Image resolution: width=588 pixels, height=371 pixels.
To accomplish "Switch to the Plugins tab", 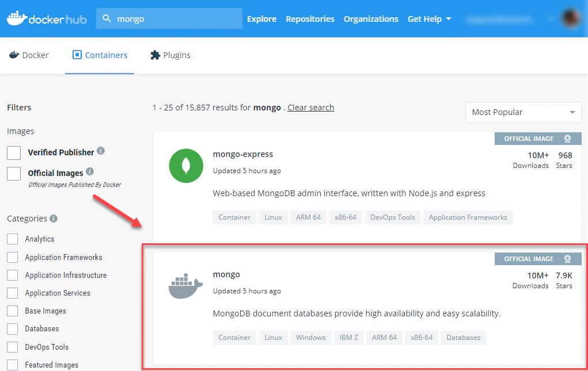I will pos(170,55).
